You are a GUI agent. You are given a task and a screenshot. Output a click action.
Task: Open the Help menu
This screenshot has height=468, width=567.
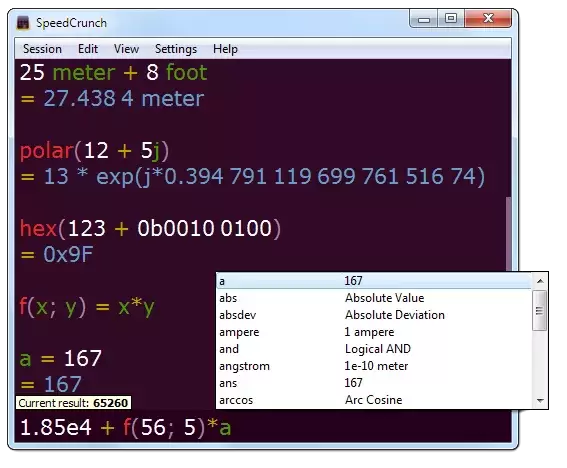225,49
